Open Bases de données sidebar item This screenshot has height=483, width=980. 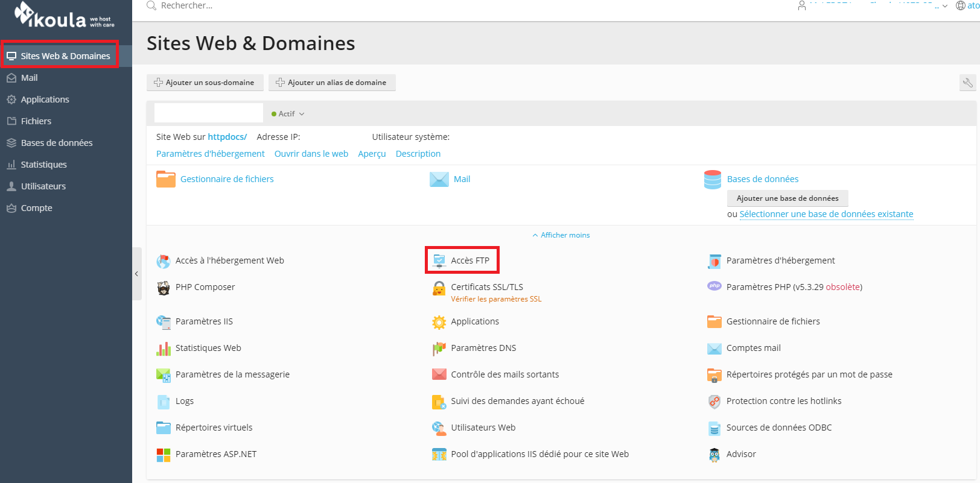point(66,143)
